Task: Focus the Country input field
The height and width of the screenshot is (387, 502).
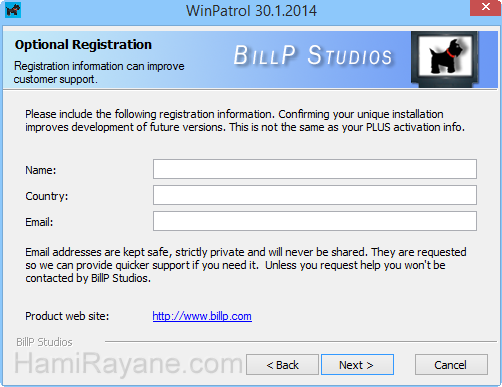Action: [x=315, y=195]
